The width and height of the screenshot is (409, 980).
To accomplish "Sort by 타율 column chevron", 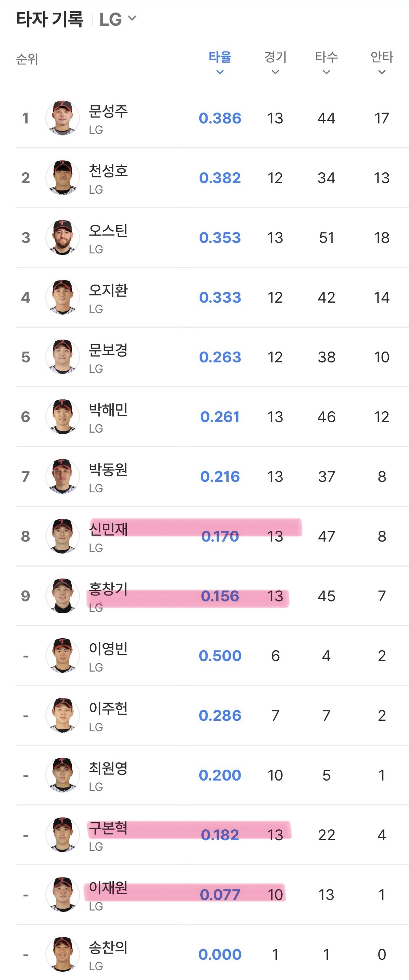I will [x=220, y=72].
